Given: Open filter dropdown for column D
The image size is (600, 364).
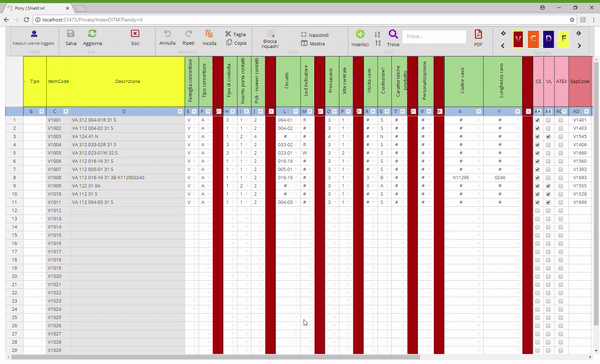Looking at the screenshot, I should coord(180,111).
